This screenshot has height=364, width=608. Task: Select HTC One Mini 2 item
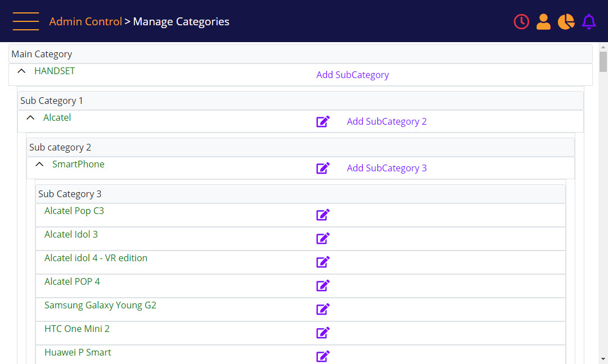pyautogui.click(x=77, y=329)
